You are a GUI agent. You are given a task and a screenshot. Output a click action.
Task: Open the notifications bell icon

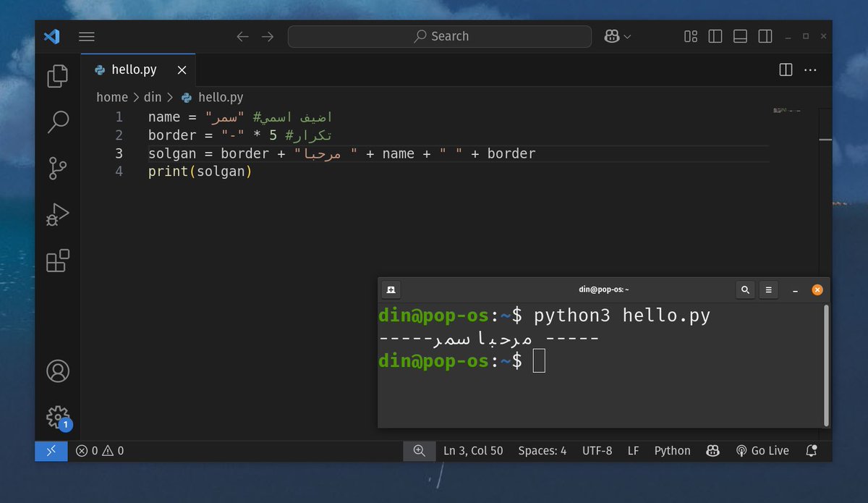812,450
